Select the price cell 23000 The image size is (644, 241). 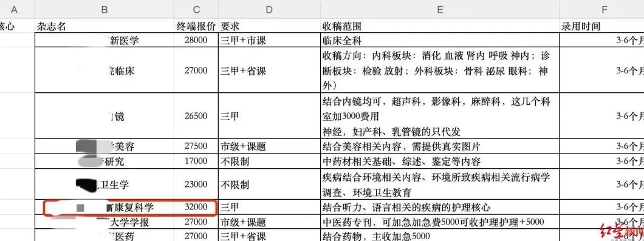click(x=196, y=185)
